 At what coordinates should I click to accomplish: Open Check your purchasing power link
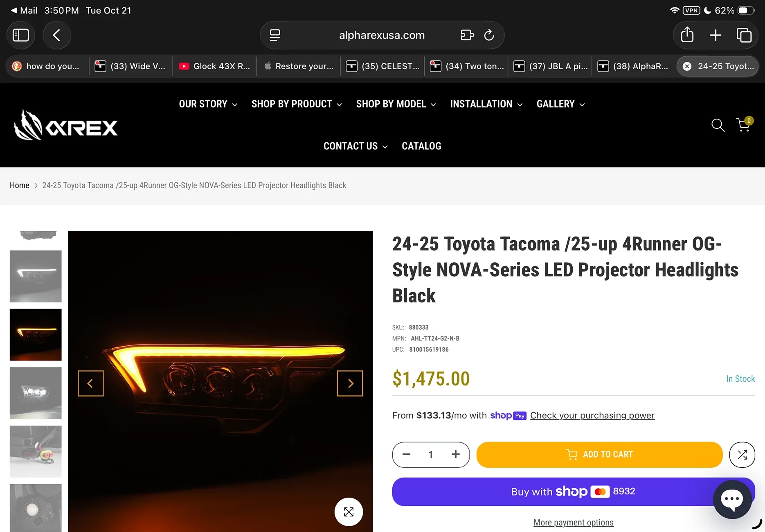point(592,415)
